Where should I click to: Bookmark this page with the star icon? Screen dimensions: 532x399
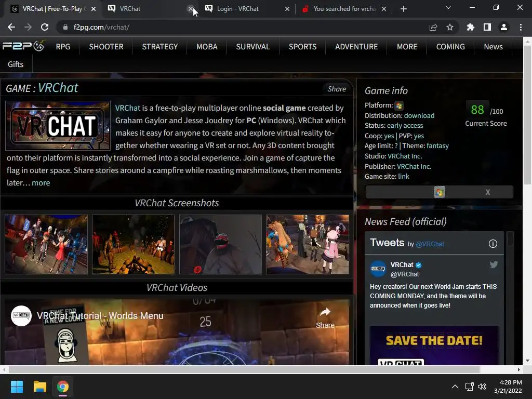click(450, 27)
